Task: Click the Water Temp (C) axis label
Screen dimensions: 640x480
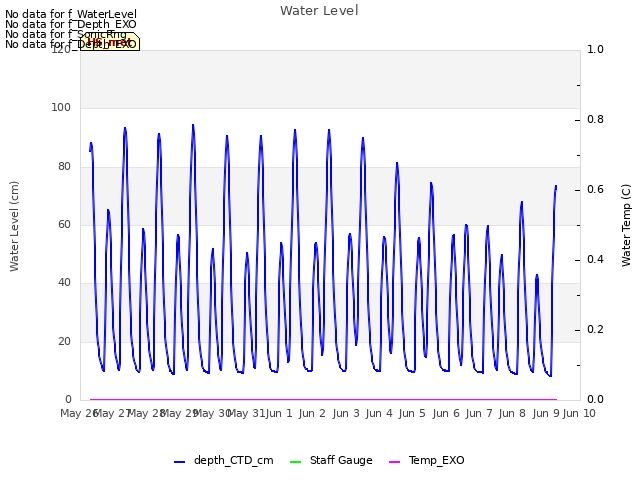Action: 626,225
